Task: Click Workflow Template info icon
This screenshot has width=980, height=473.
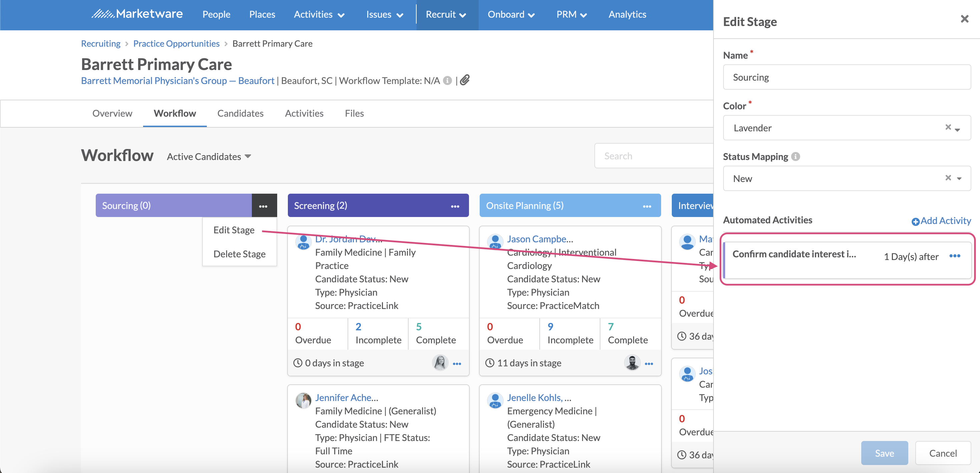Action: (x=448, y=81)
